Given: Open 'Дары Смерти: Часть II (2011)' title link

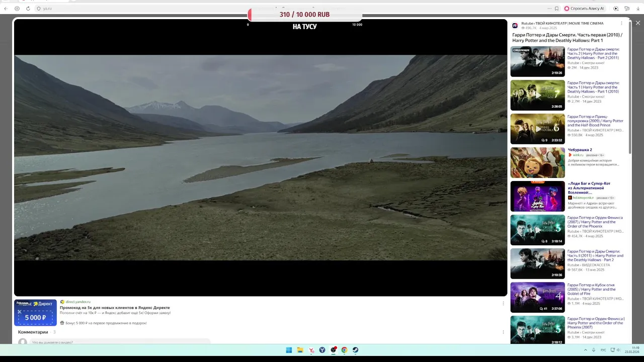Looking at the screenshot, I should (x=595, y=255).
